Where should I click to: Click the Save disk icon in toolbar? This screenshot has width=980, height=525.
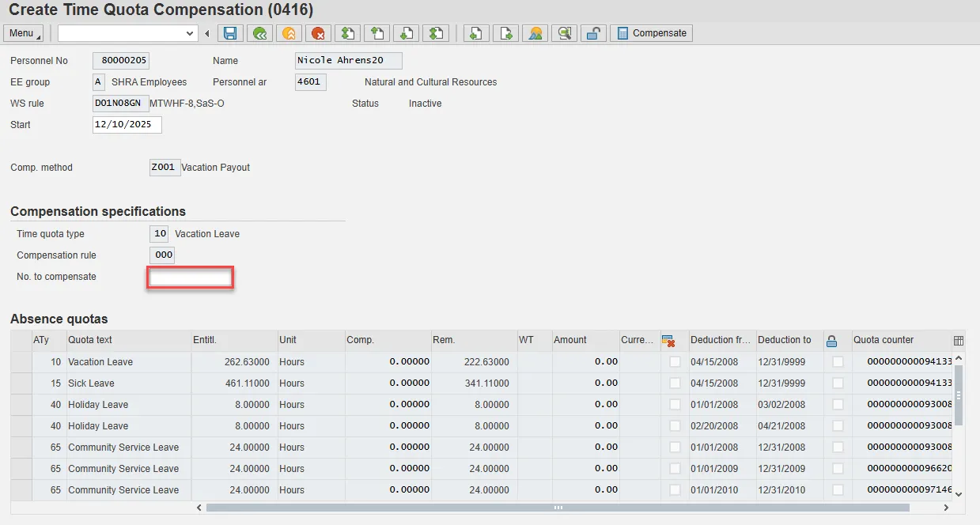click(230, 33)
